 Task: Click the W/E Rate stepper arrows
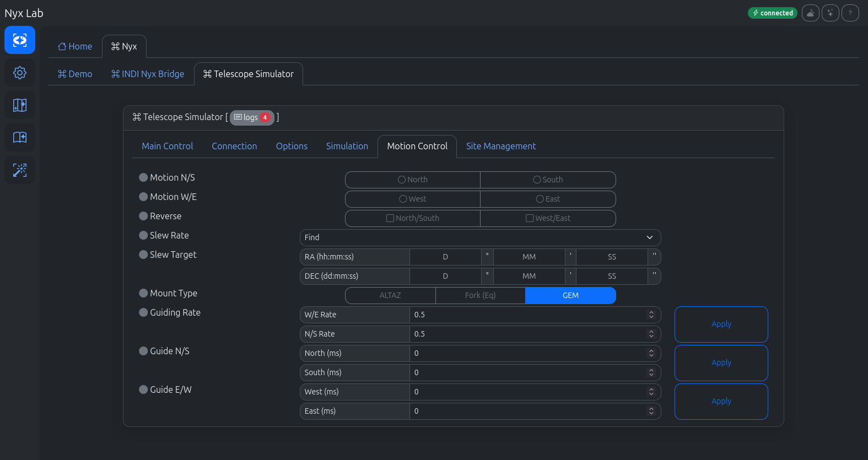[651, 315]
